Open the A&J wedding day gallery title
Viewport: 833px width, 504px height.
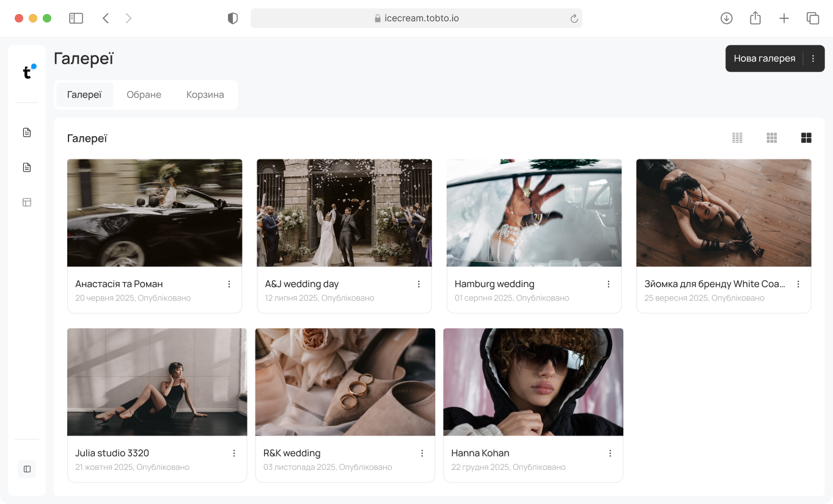tap(302, 284)
